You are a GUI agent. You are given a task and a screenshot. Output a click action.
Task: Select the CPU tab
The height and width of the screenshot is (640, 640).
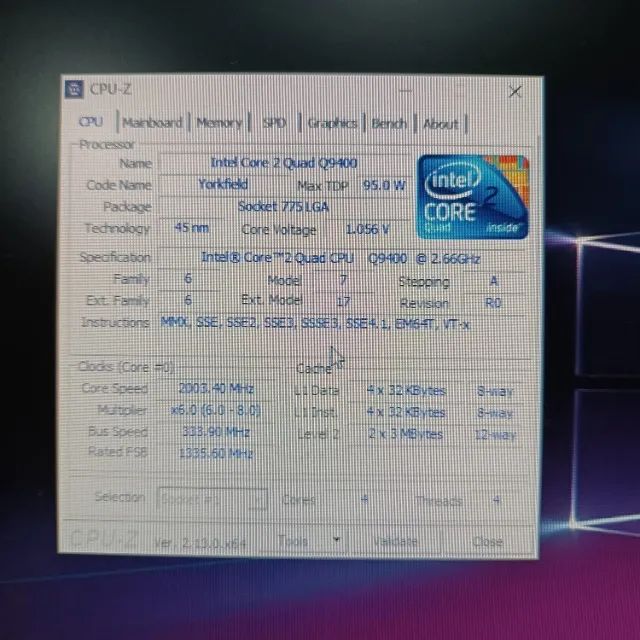coord(91,122)
